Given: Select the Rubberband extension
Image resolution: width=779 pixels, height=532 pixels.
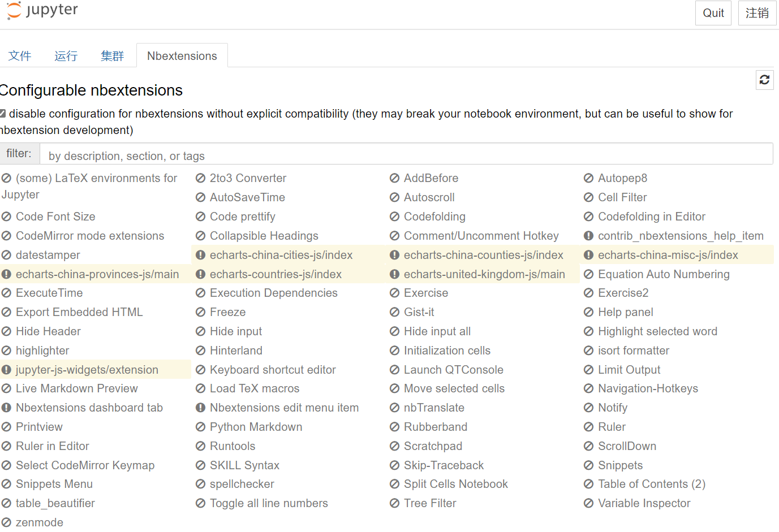Looking at the screenshot, I should point(436,427).
